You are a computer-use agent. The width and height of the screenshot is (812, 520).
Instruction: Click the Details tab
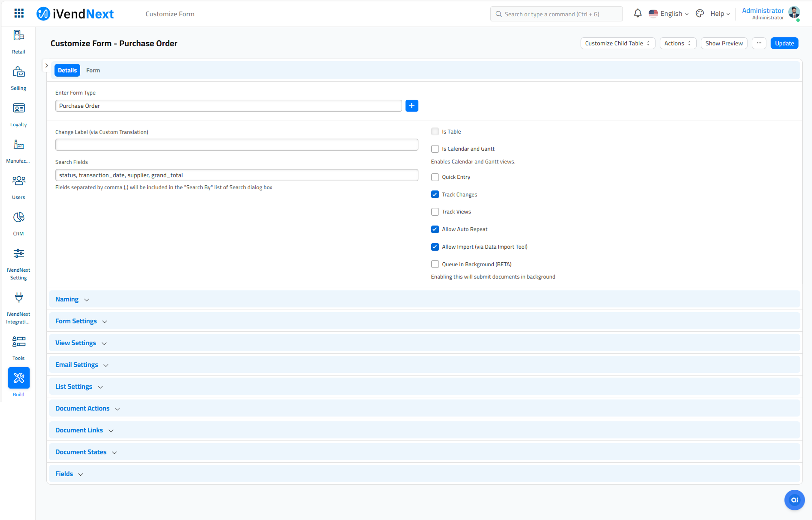point(67,70)
